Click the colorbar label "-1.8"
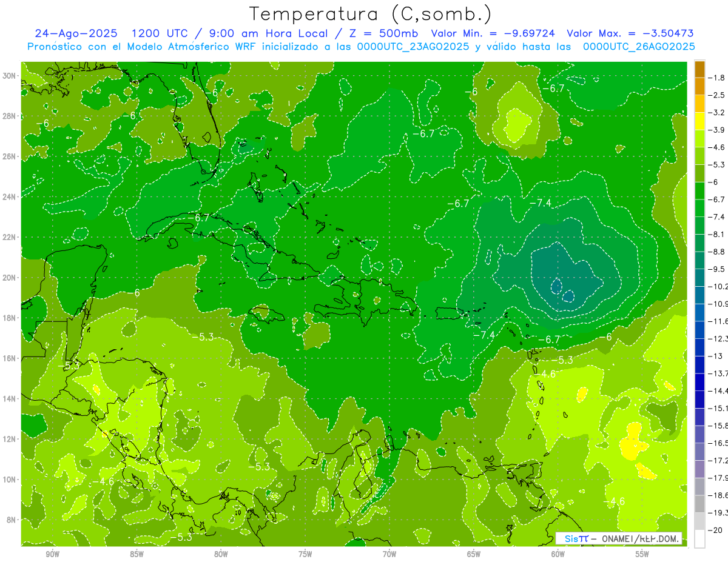 [x=716, y=78]
